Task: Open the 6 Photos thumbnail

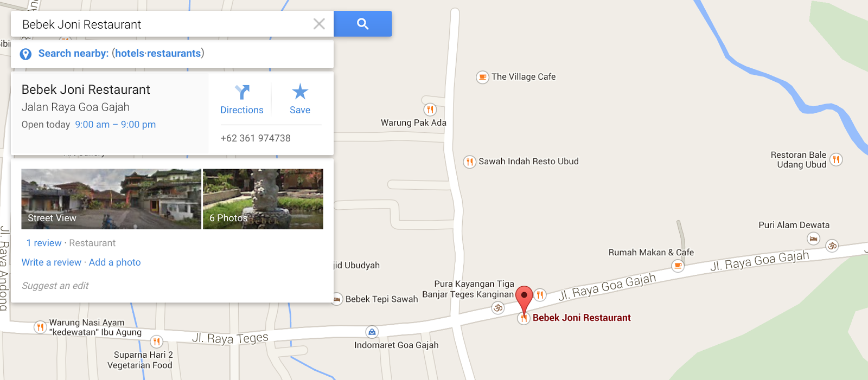Action: (x=263, y=199)
